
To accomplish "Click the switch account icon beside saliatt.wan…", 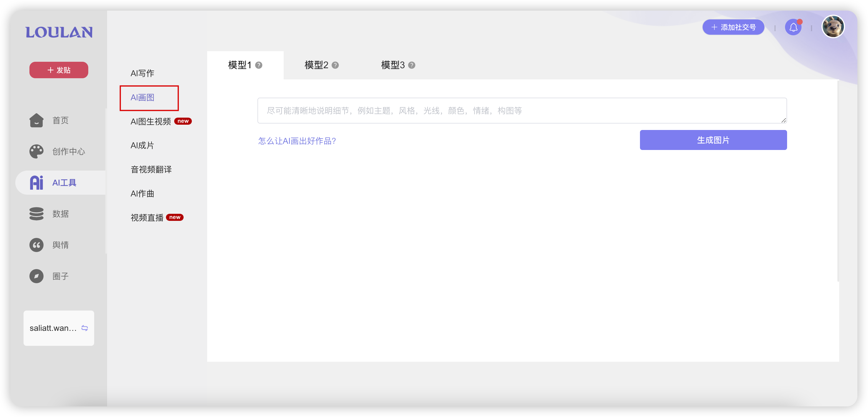I will click(84, 328).
